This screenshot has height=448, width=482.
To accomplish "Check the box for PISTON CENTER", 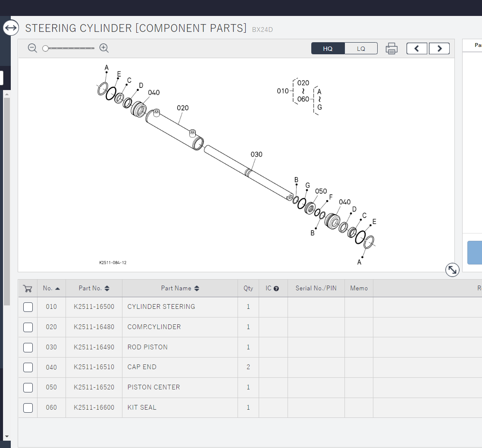I will point(28,388).
